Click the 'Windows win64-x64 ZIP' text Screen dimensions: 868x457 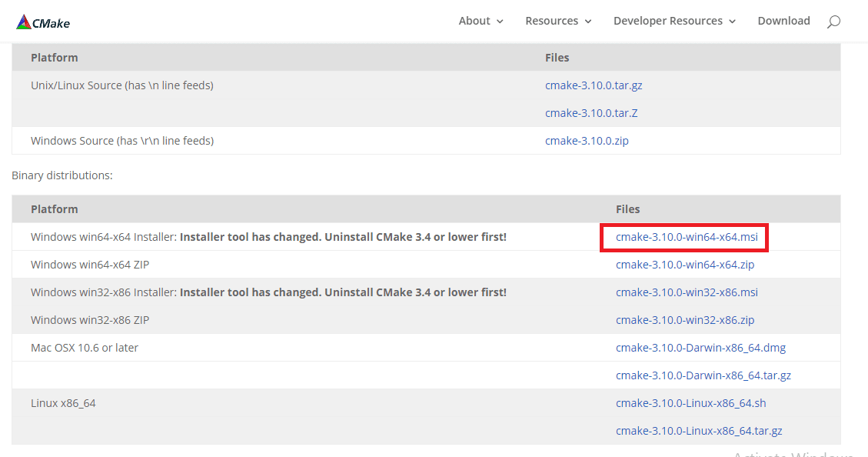tap(90, 265)
